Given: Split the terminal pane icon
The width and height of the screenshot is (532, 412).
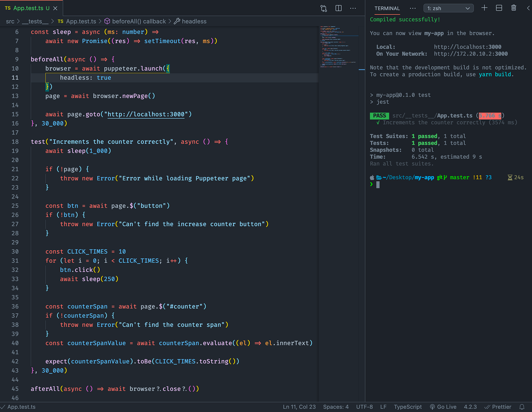Looking at the screenshot, I should (499, 8).
